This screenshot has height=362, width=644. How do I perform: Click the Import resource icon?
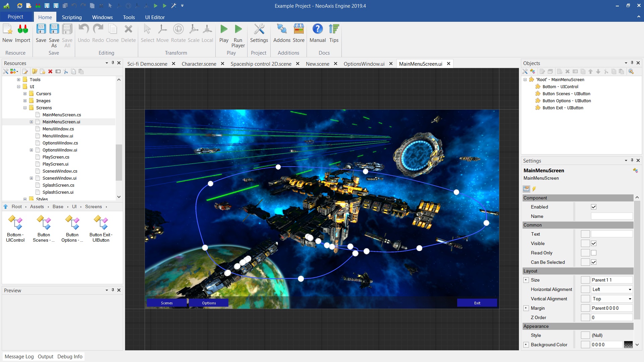pyautogui.click(x=22, y=29)
